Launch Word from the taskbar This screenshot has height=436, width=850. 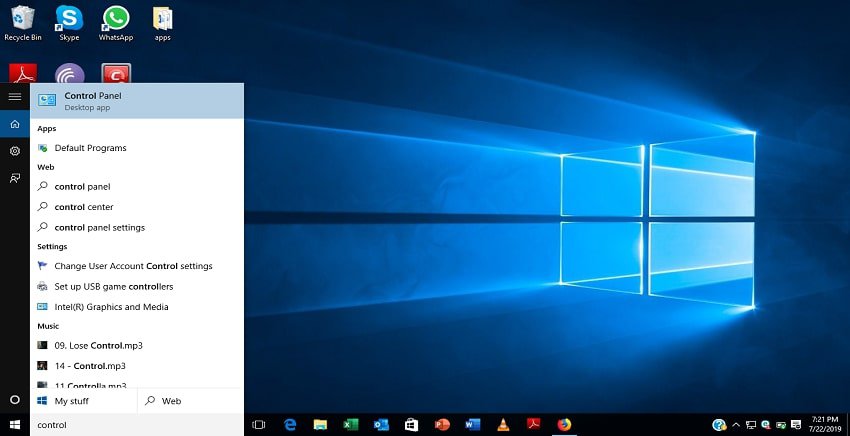(473, 425)
